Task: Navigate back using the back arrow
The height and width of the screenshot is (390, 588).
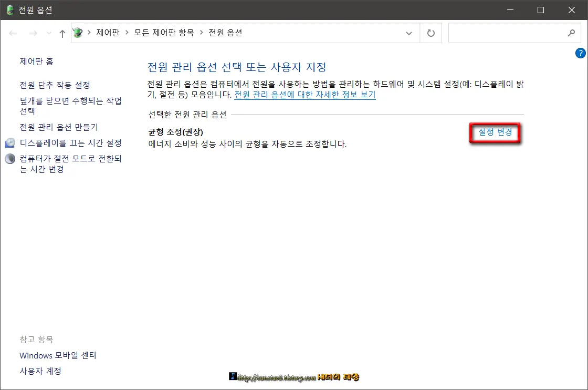Action: pyautogui.click(x=13, y=33)
